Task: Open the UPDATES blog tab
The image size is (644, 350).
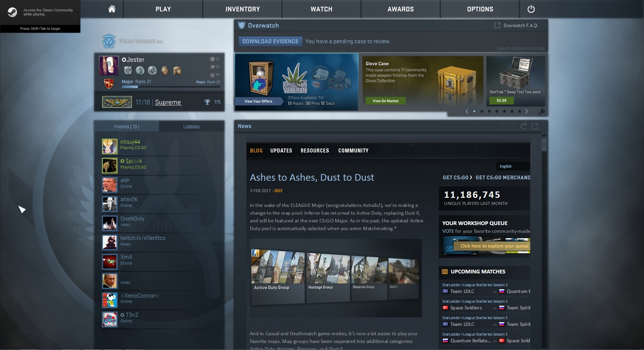Action: (281, 150)
